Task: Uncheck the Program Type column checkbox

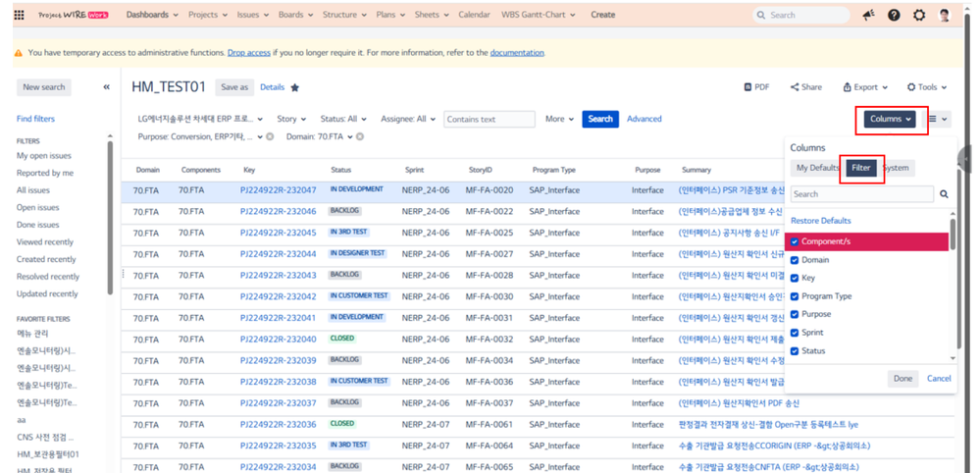Action: (x=796, y=296)
